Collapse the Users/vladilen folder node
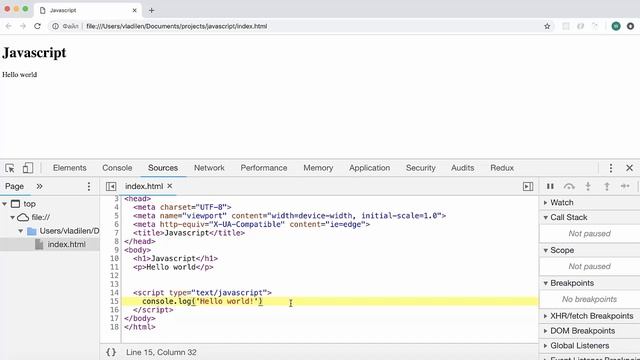 pyautogui.click(x=20, y=231)
